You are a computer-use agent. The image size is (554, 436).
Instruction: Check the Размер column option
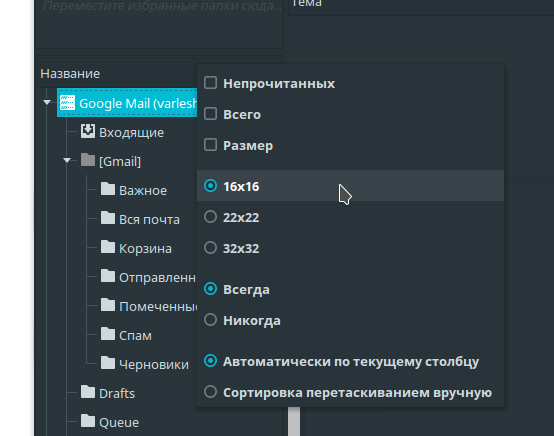(211, 145)
